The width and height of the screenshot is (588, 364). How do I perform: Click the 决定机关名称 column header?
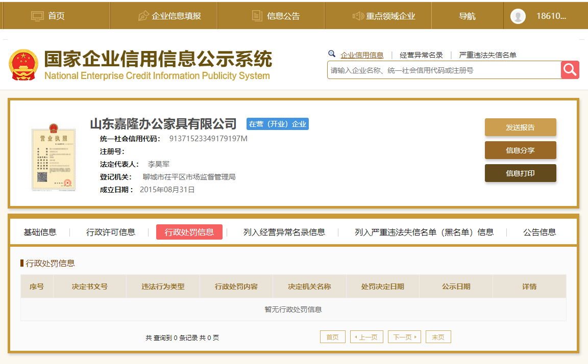click(309, 287)
